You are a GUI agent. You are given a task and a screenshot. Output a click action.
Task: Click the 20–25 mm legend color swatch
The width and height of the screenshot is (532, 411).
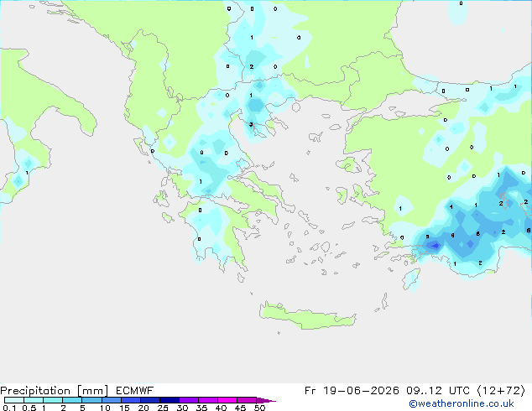pos(149,400)
